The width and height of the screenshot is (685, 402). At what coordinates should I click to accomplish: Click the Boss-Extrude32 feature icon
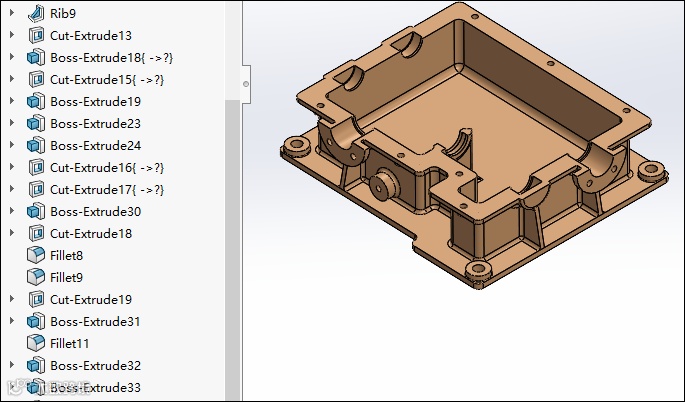click(36, 365)
